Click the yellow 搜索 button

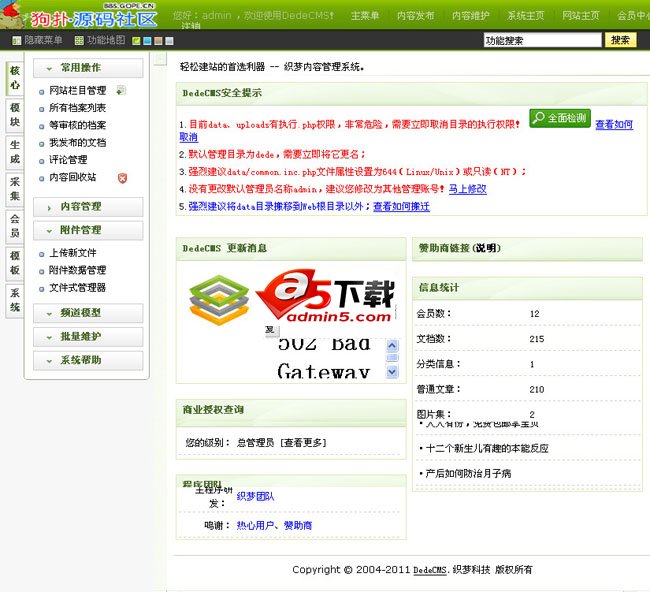click(621, 40)
